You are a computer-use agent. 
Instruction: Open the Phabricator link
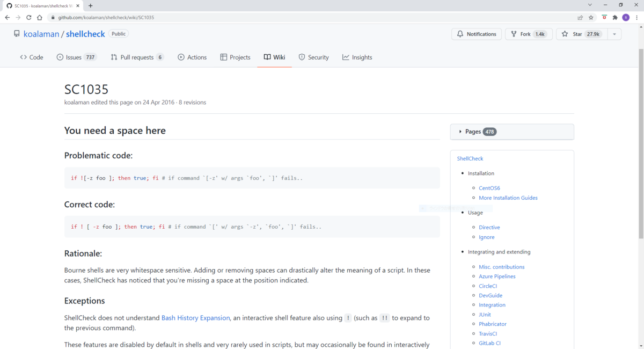(x=493, y=324)
